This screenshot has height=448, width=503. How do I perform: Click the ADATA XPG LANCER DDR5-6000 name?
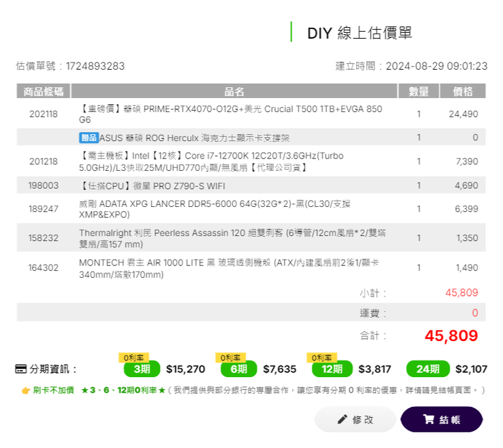point(215,209)
